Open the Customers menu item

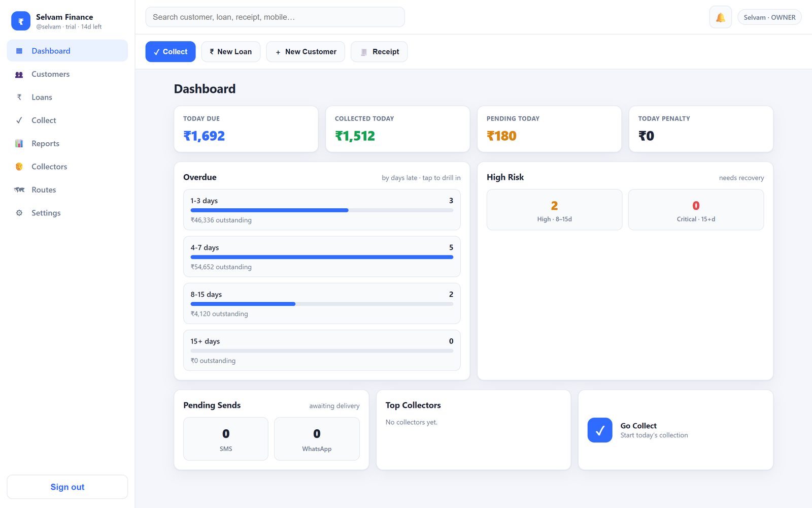(67, 74)
